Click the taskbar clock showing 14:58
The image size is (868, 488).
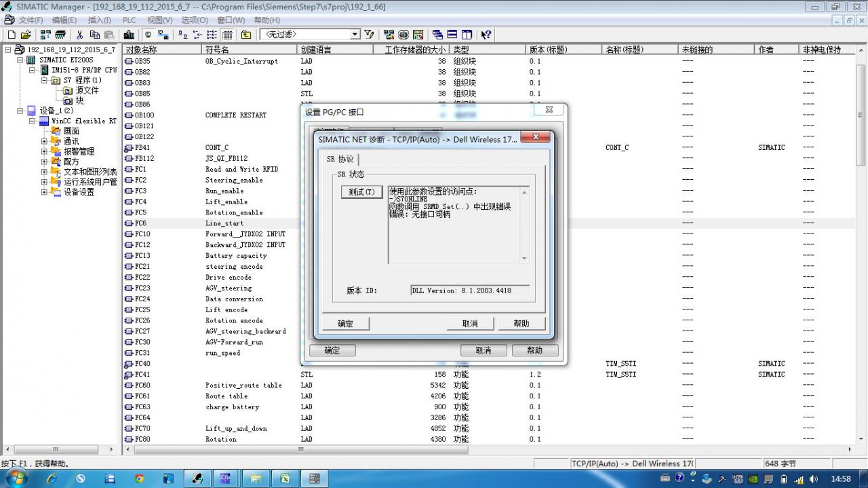point(841,478)
